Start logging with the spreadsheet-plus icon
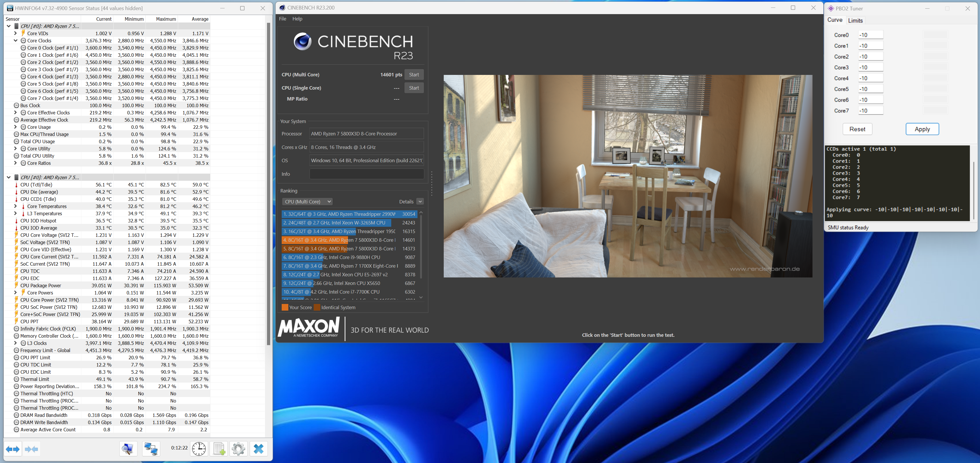980x463 pixels. tap(219, 449)
